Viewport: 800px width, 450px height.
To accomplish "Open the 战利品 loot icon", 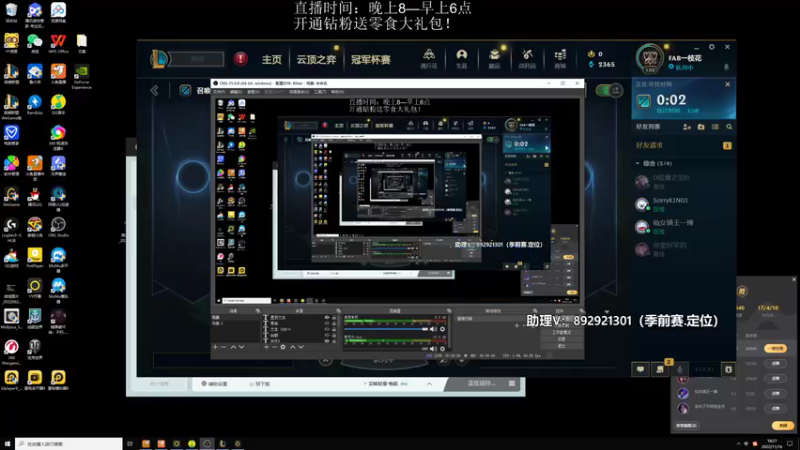I will 527,58.
